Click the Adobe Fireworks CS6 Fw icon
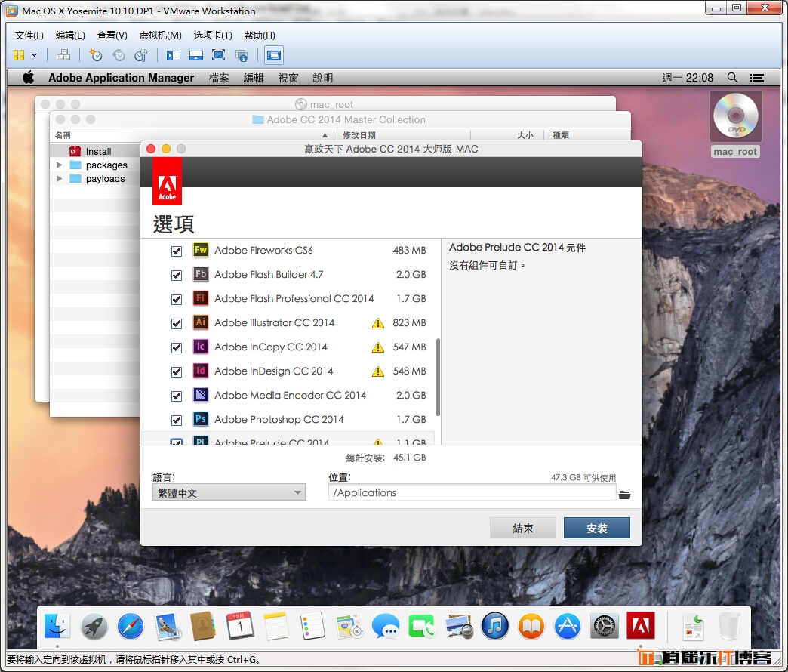The width and height of the screenshot is (788, 672). (201, 250)
